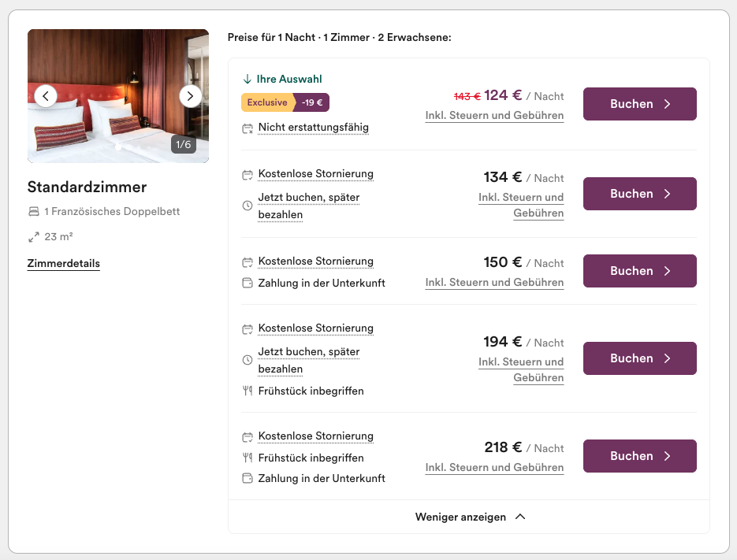Click the Exclusive -19 € discount badge

(x=285, y=102)
